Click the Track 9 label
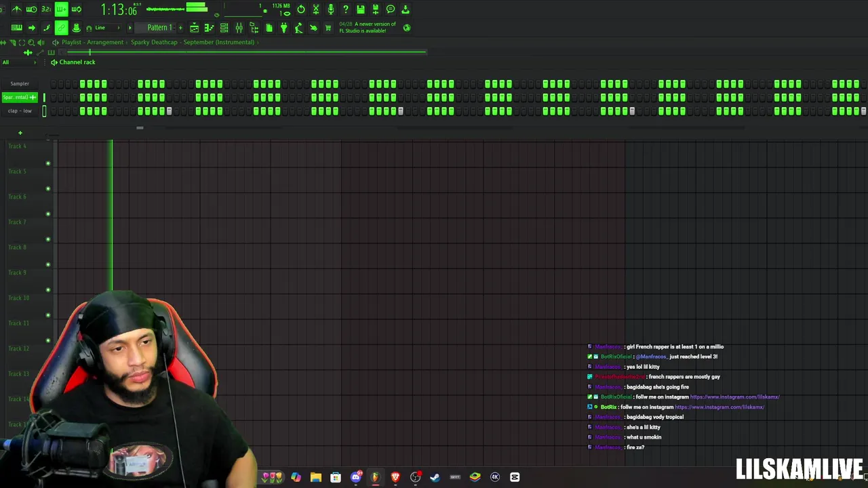Viewport: 868px width, 488px height. click(x=17, y=272)
